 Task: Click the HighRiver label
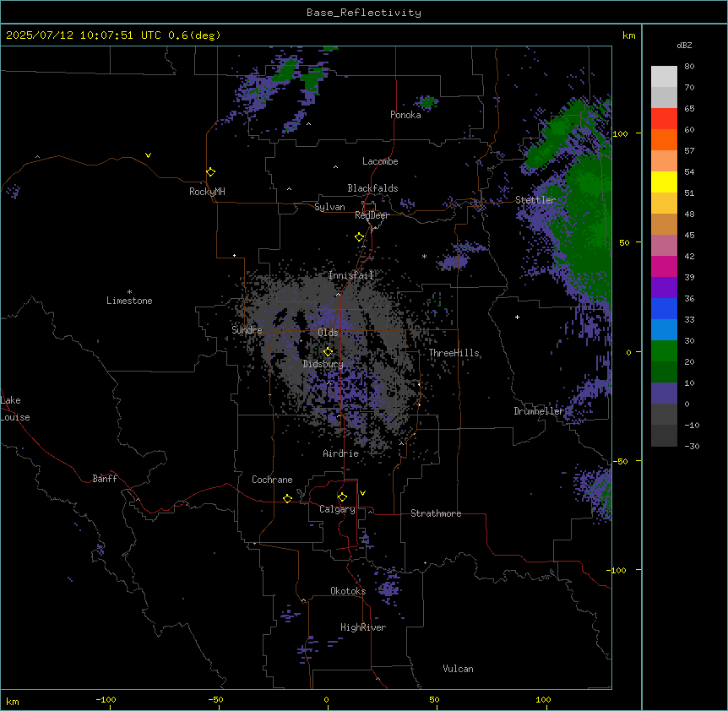(363, 627)
